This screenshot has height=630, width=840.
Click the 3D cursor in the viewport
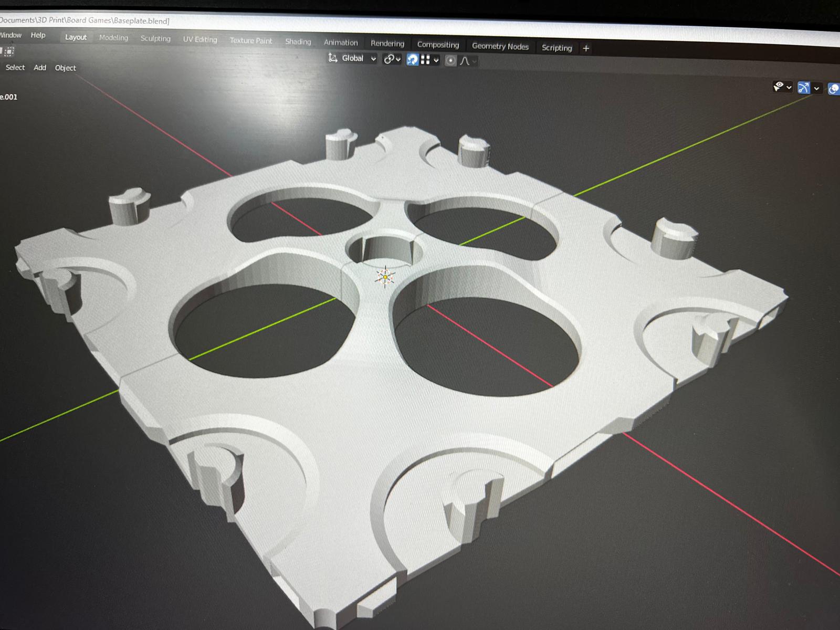coord(385,277)
